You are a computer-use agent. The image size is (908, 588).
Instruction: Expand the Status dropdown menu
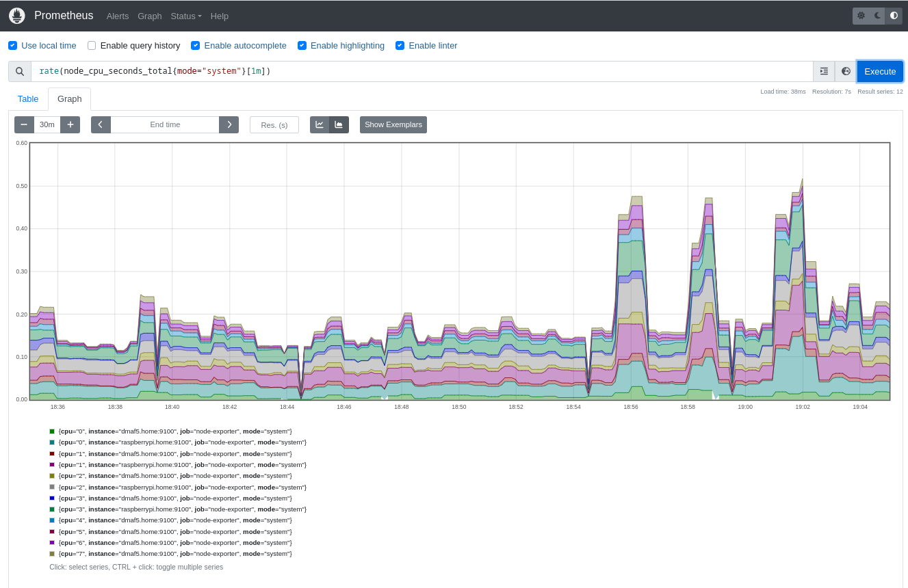[186, 16]
